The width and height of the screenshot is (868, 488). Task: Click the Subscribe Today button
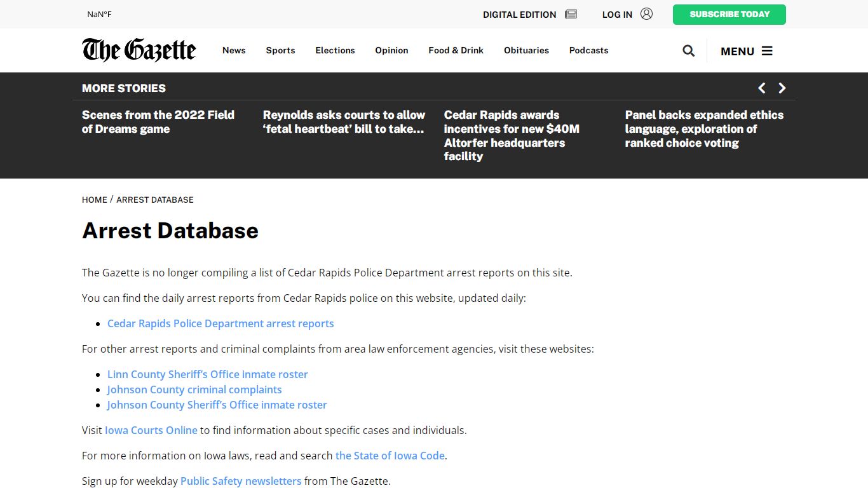coord(729,15)
